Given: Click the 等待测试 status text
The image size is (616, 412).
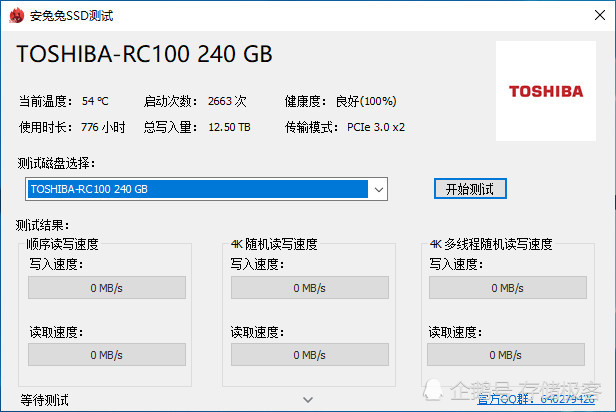Looking at the screenshot, I should tap(44, 400).
